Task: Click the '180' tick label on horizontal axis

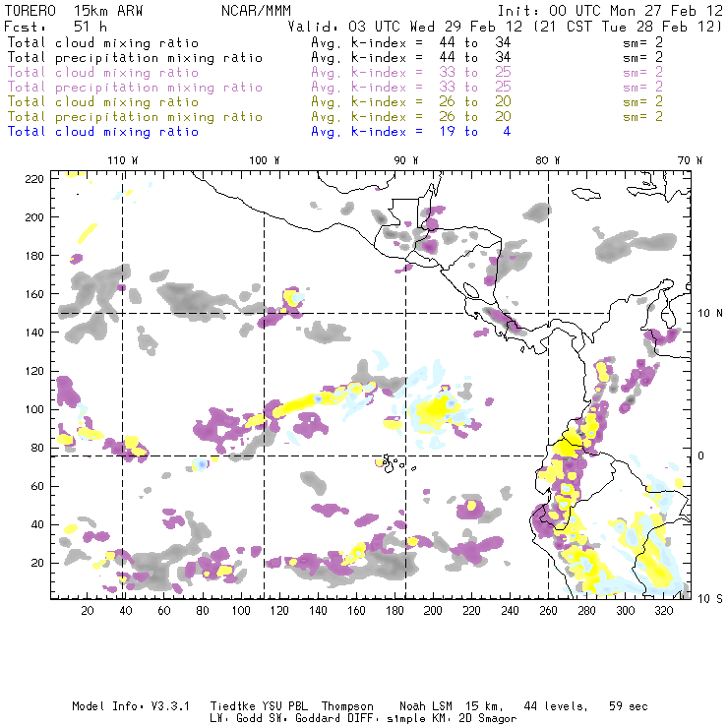Action: point(394,611)
